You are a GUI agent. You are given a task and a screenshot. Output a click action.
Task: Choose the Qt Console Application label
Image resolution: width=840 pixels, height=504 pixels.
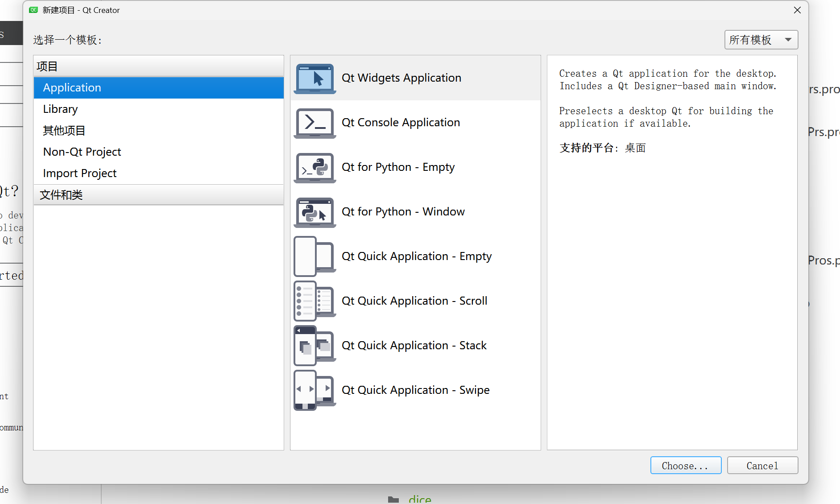pyautogui.click(x=401, y=122)
